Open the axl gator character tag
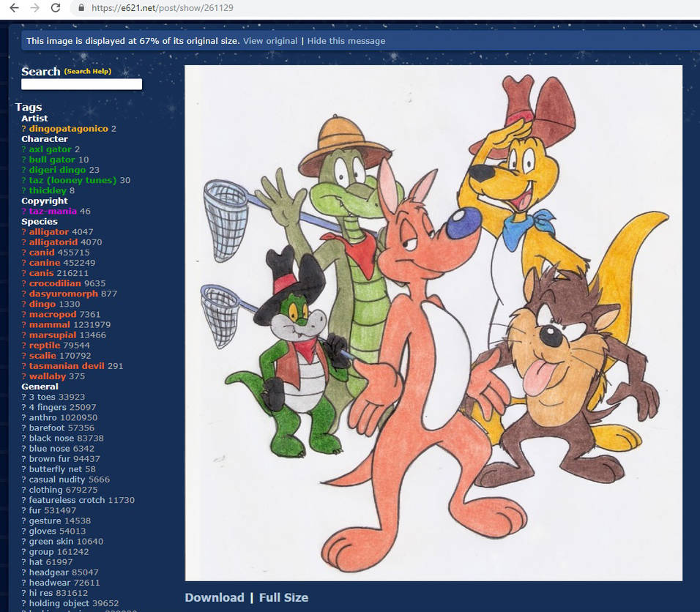700x612 pixels. [x=50, y=149]
